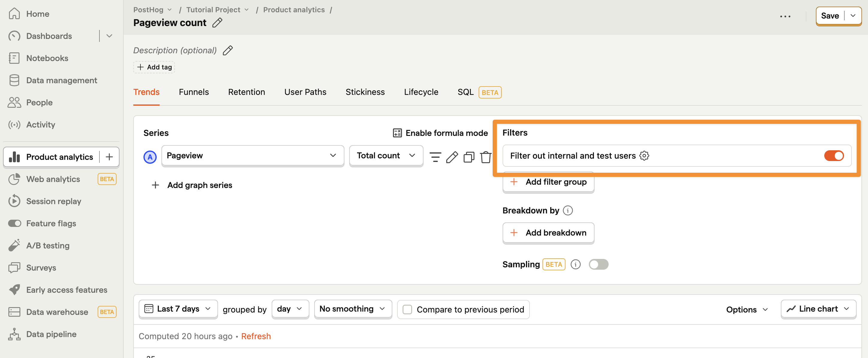Open the Tutorial Project breadcrumb dropdown
The height and width of the screenshot is (358, 868).
click(x=217, y=10)
